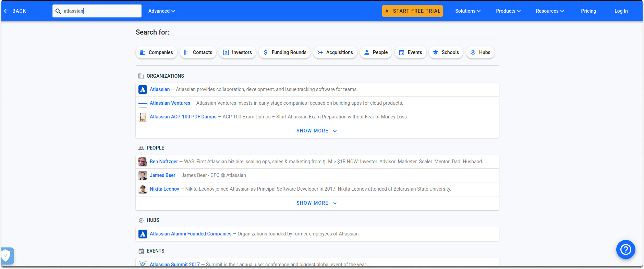Image resolution: width=644 pixels, height=269 pixels.
Task: Click the lightning bolt icon on trial button
Action: pos(387,11)
